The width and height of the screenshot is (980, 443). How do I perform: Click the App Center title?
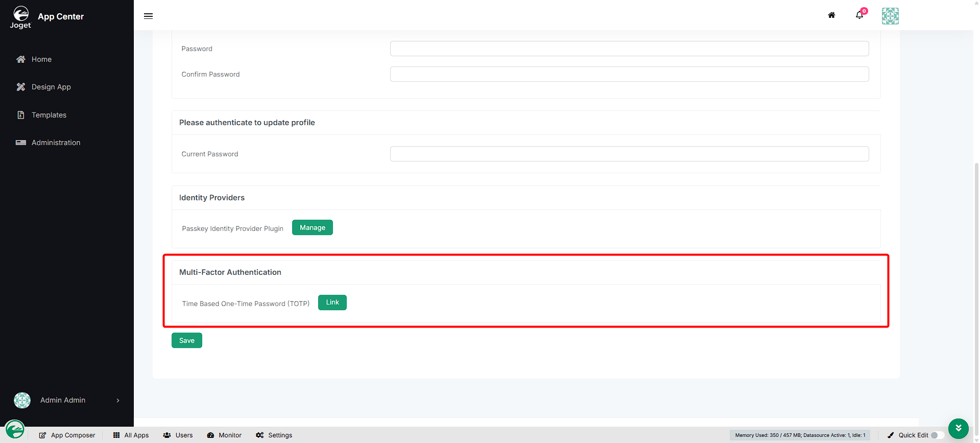point(61,16)
